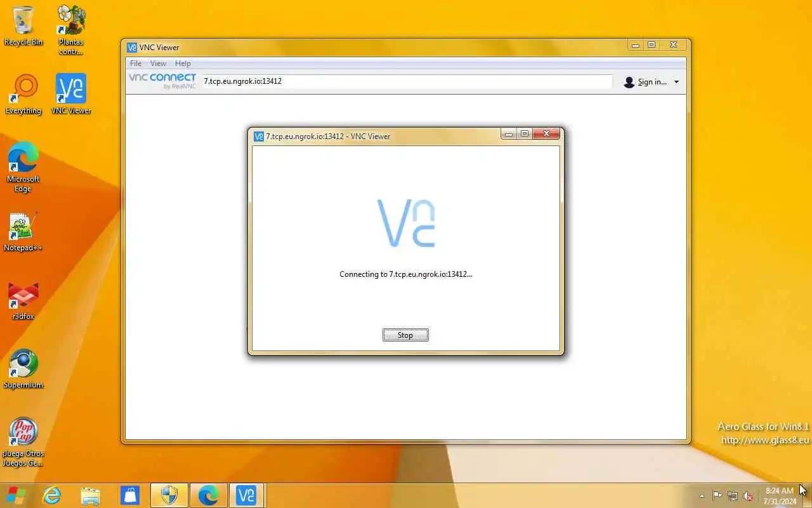Minimize the main VNC Viewer window
The width and height of the screenshot is (812, 508).
tap(635, 45)
